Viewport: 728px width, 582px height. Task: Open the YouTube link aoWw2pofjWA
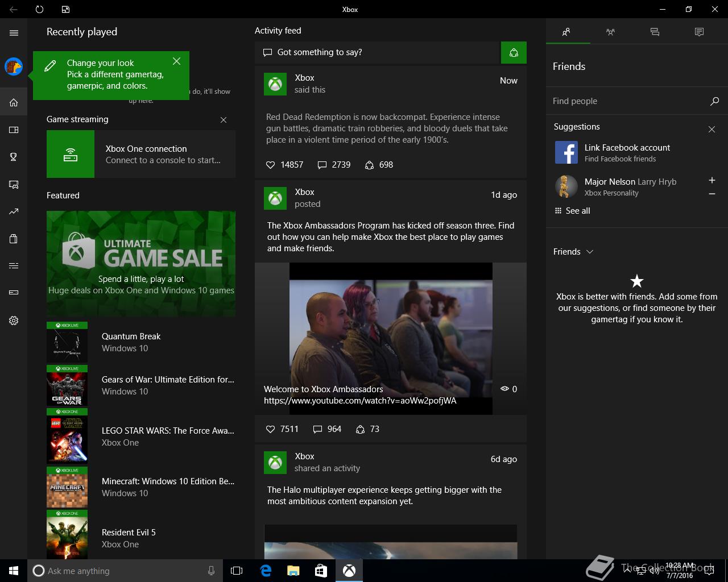(360, 401)
